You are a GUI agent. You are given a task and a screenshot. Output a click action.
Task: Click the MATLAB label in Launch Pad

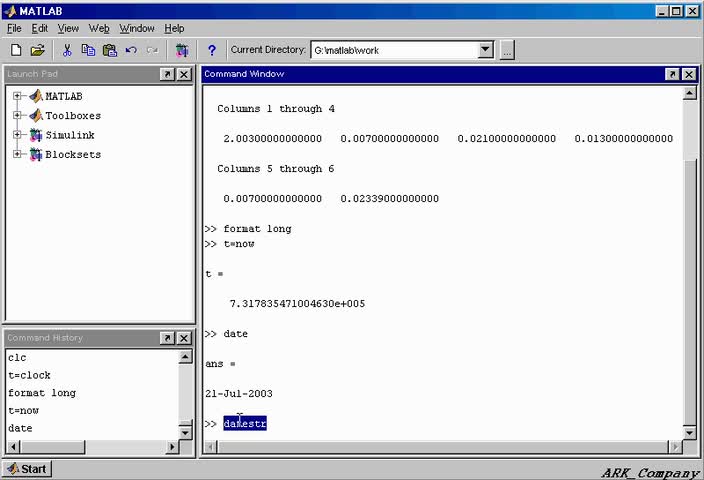64,96
